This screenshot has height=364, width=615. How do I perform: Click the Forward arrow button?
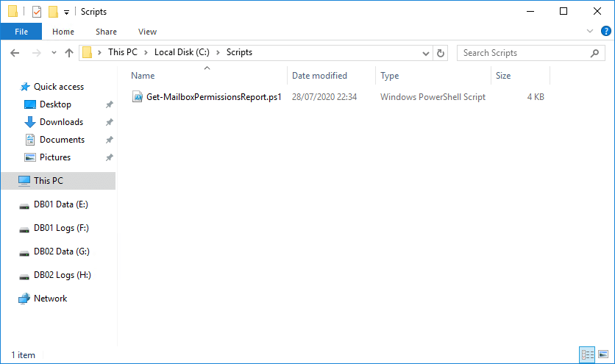(x=37, y=52)
